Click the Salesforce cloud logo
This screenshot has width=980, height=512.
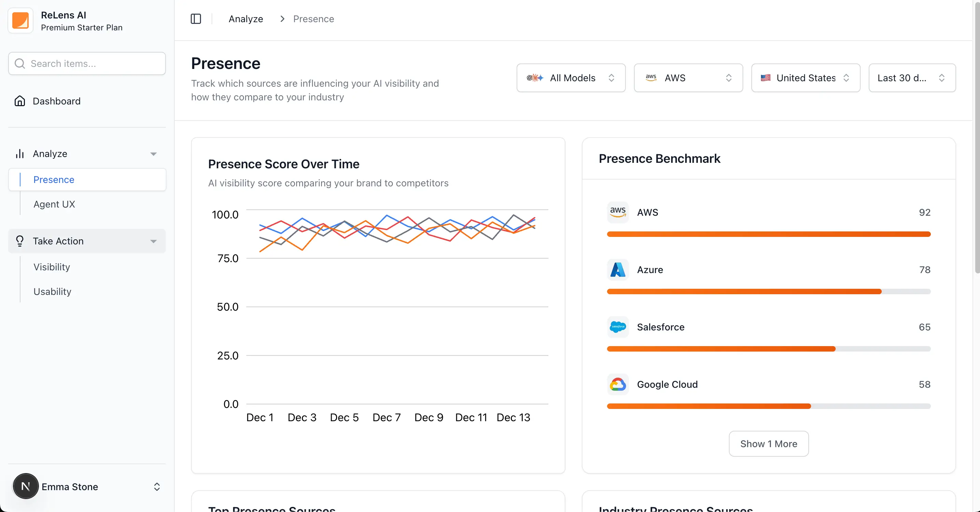(x=617, y=327)
